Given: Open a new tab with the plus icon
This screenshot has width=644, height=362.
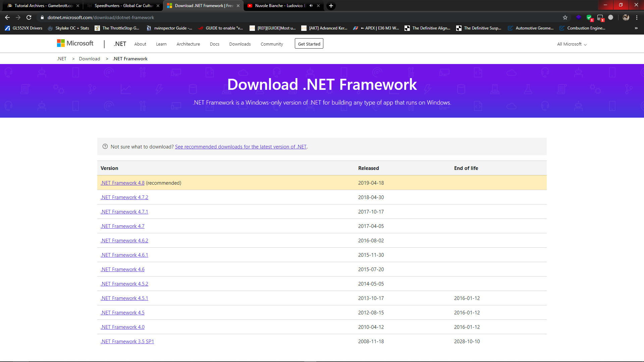Looking at the screenshot, I should click(x=331, y=6).
